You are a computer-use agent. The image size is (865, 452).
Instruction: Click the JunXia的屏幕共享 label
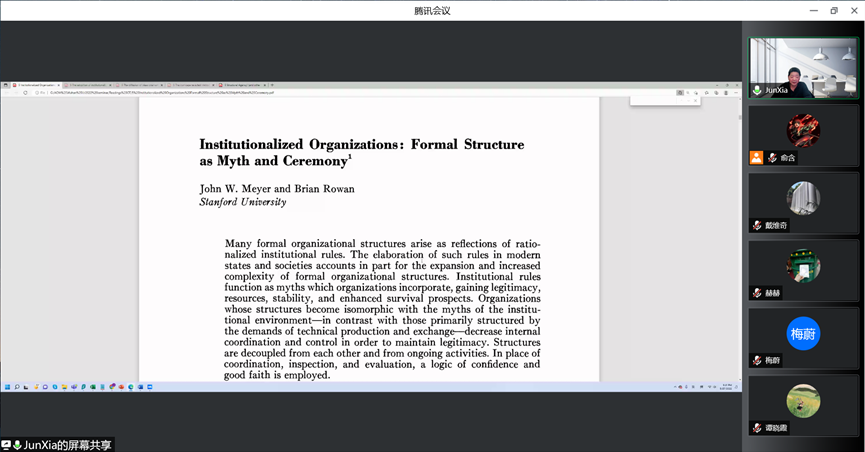pos(68,445)
